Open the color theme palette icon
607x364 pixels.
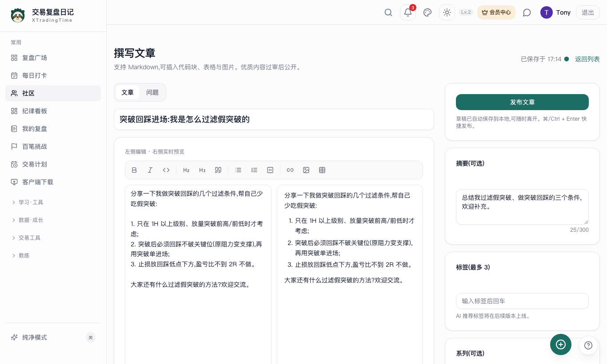tap(427, 12)
